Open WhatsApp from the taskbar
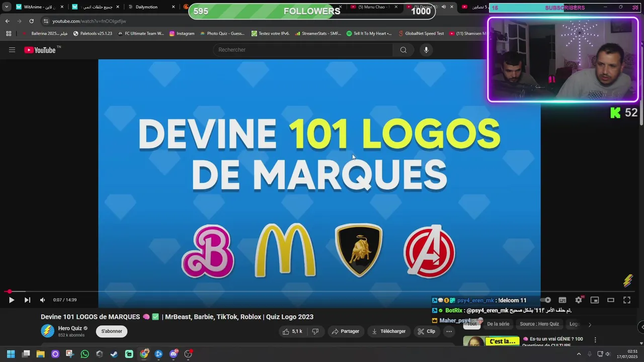The width and height of the screenshot is (644, 362). pos(85,354)
